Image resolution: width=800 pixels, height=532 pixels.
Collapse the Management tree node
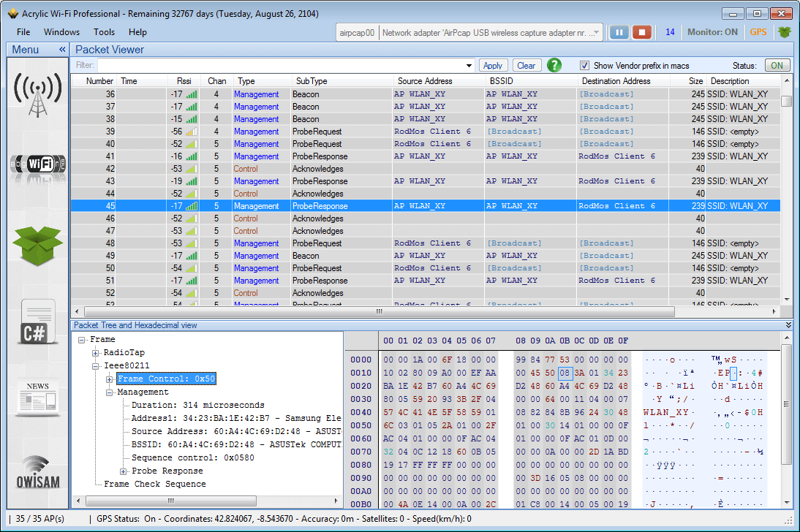tap(109, 392)
